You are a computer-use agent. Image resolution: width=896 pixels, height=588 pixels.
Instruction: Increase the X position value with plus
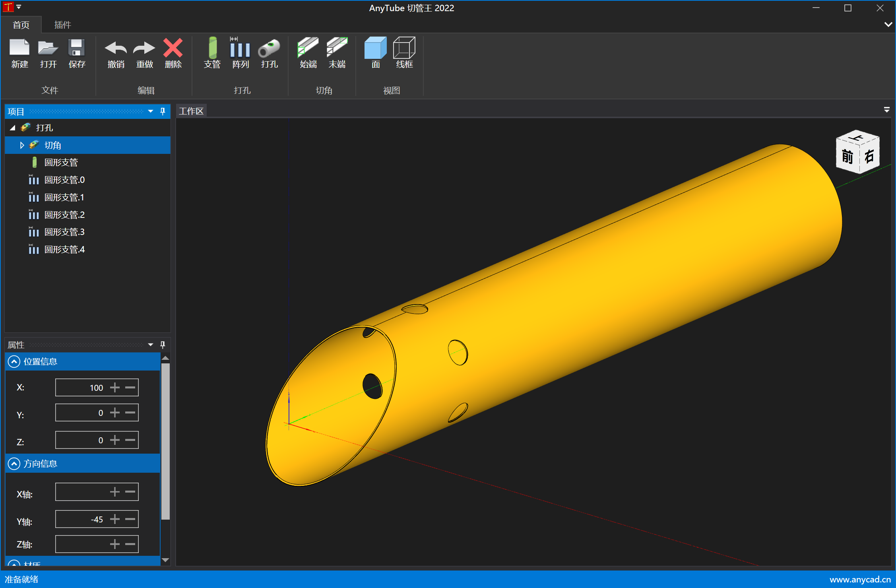pos(115,388)
